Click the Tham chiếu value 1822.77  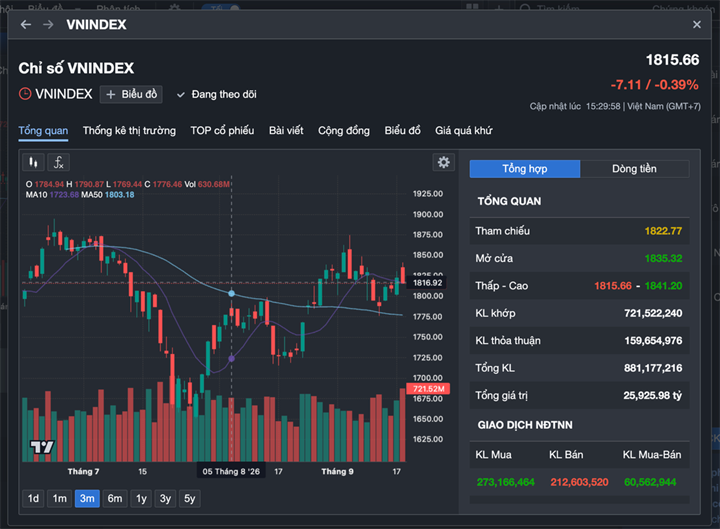pos(663,231)
